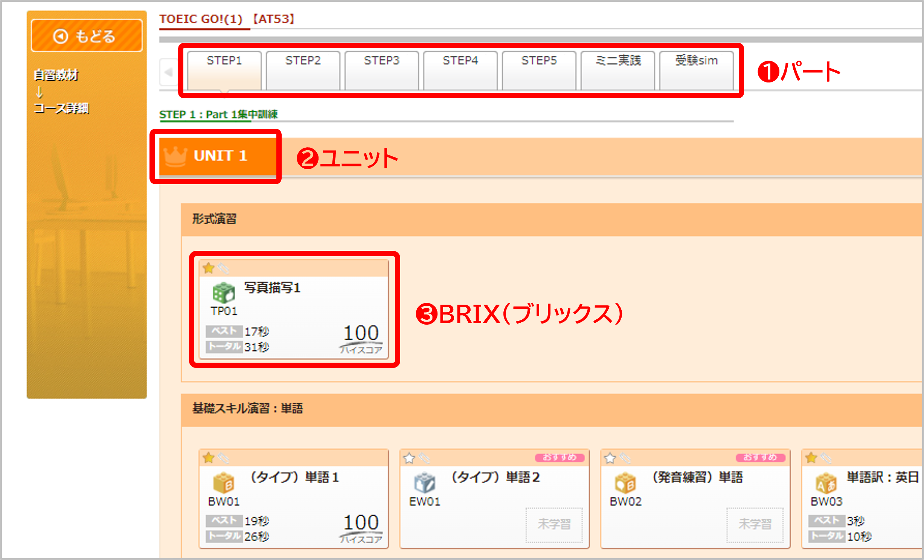Open the 単語訳：英日 lesson title

tap(883, 477)
